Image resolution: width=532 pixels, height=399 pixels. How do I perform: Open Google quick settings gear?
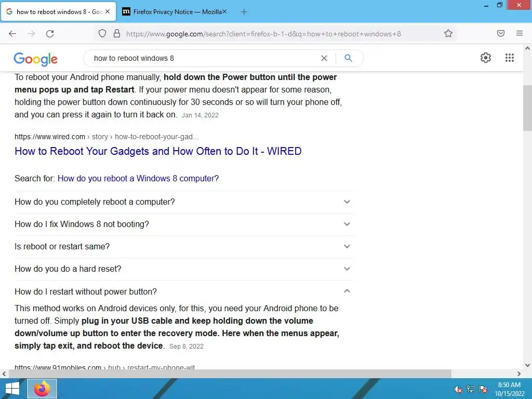[486, 58]
